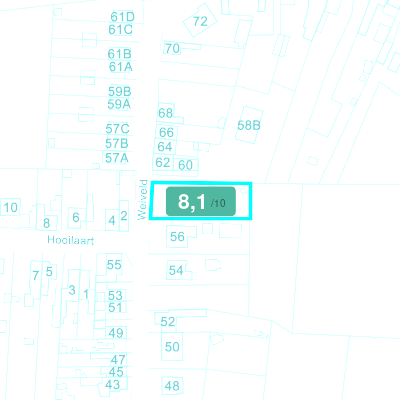Click the Hooilaart street label

tap(70, 240)
